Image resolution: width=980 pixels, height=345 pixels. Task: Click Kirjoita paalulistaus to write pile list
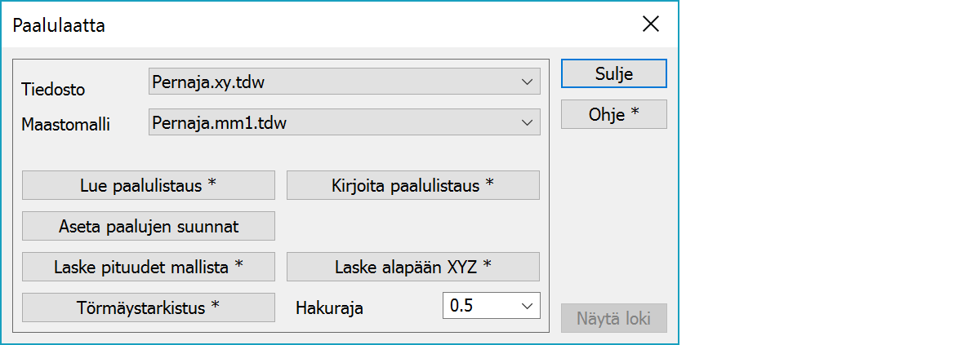412,185
